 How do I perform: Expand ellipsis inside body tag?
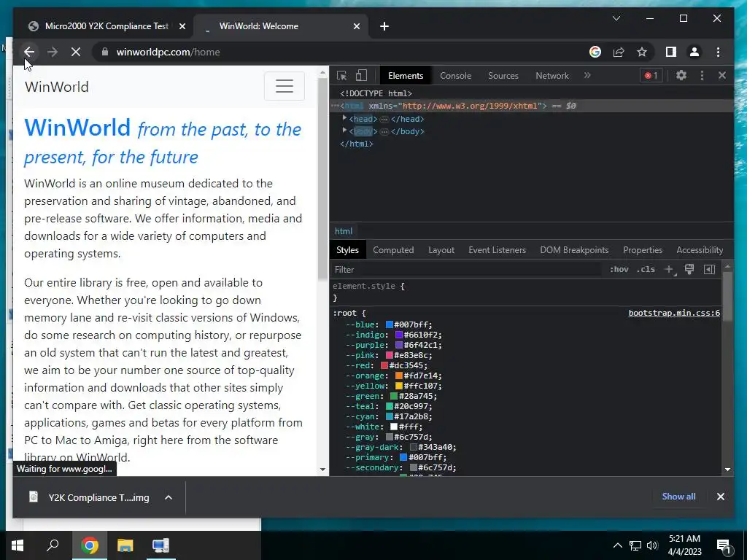(384, 131)
